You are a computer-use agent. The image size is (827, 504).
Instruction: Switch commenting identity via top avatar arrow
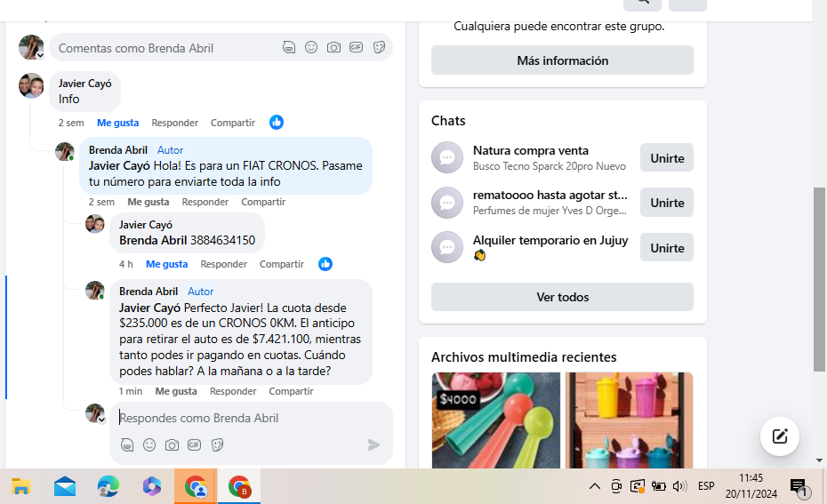[40, 55]
